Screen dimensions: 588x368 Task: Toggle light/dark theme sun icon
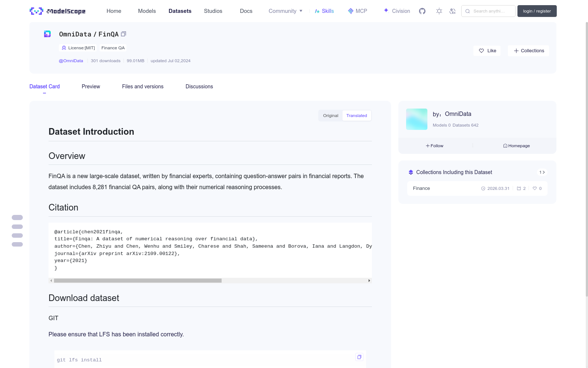pos(439,11)
